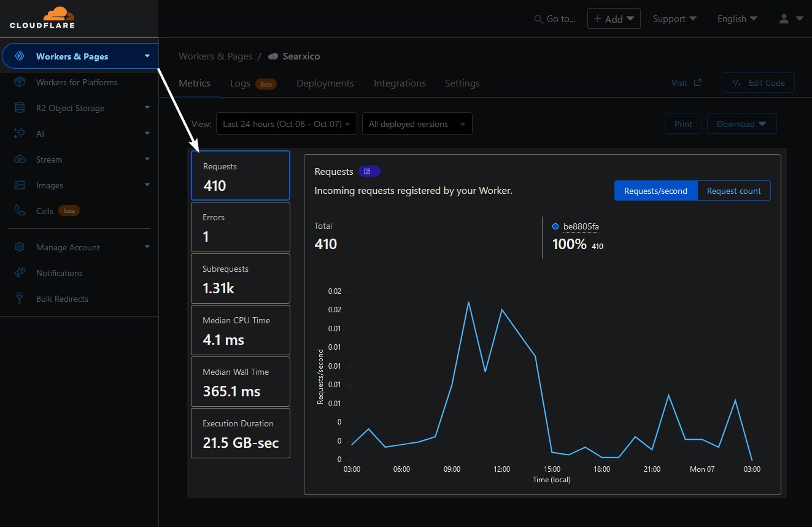
Task: Select the Errors metric card
Action: pos(241,227)
